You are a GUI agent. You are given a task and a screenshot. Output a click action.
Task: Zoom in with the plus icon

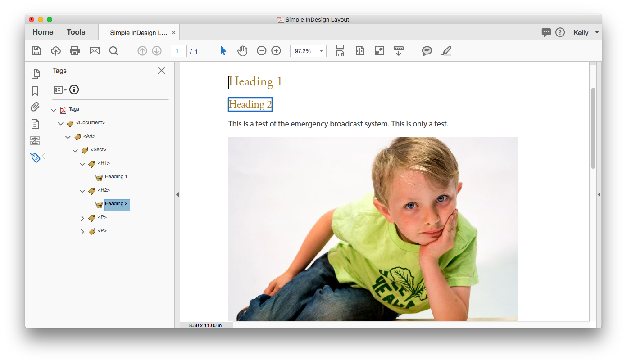276,51
